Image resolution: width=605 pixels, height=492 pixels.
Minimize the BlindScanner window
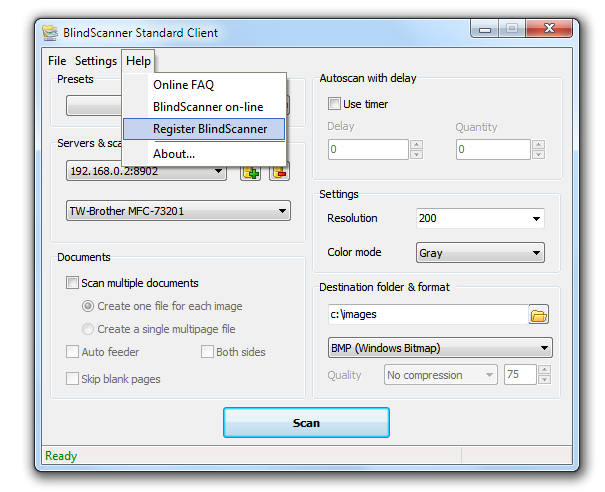(485, 29)
